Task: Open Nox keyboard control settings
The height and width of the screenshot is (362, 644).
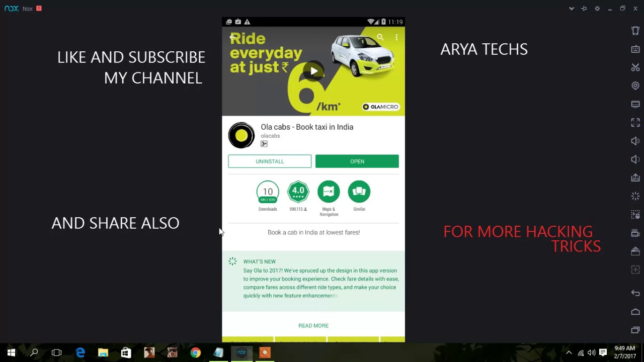Action: (x=635, y=49)
